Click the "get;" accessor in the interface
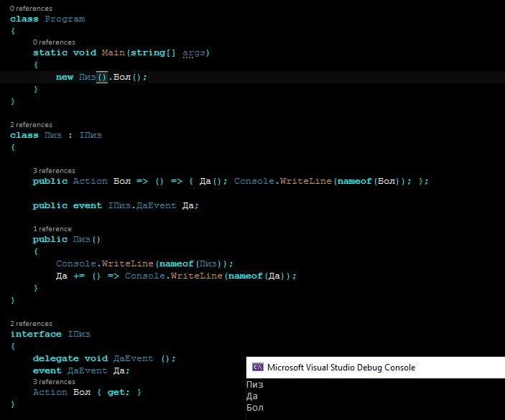The width and height of the screenshot is (505, 420). tap(119, 392)
